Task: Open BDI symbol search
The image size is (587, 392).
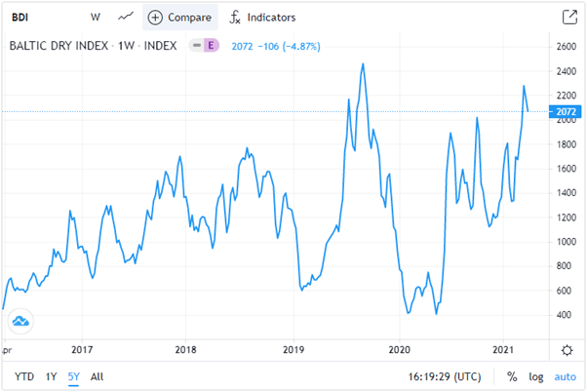Action: point(20,17)
